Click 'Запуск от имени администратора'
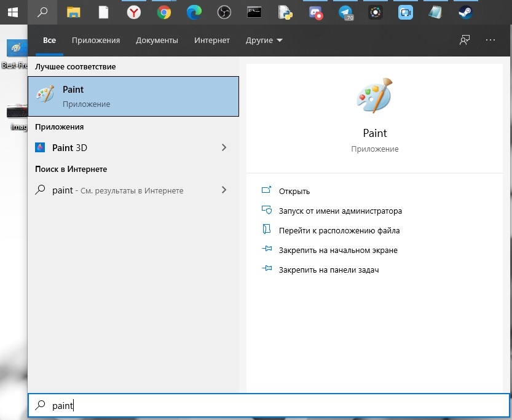512x420 pixels. tap(341, 211)
